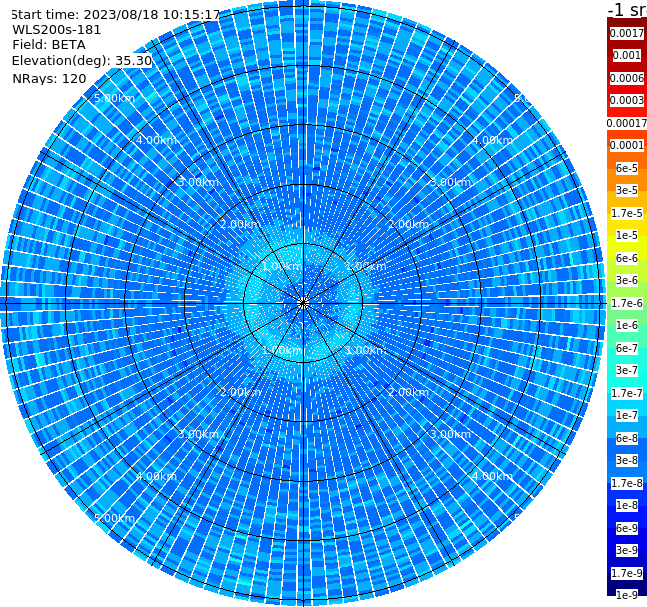Select the upper-right 2.00km ring label
647x607 pixels.
(x=409, y=224)
